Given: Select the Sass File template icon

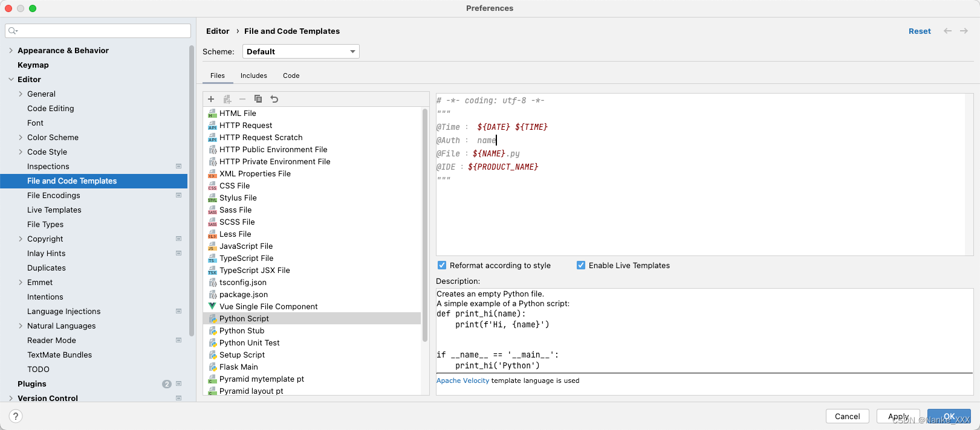Looking at the screenshot, I should pos(212,210).
